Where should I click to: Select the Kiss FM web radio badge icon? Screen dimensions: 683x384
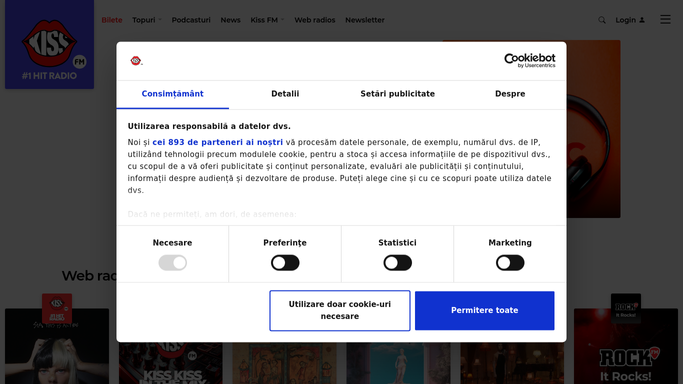click(x=57, y=308)
